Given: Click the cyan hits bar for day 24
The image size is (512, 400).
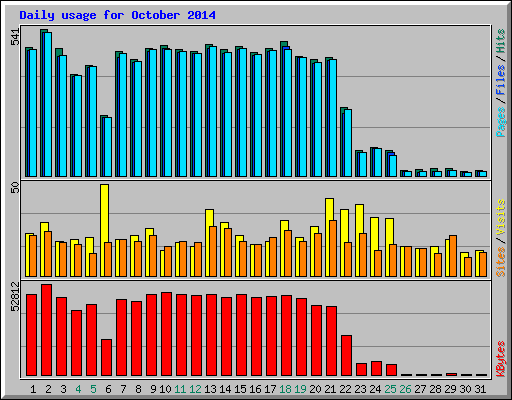Looking at the screenshot, I should (378, 163).
